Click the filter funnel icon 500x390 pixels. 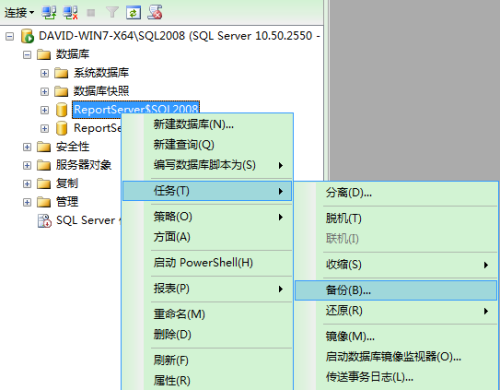pos(112,13)
